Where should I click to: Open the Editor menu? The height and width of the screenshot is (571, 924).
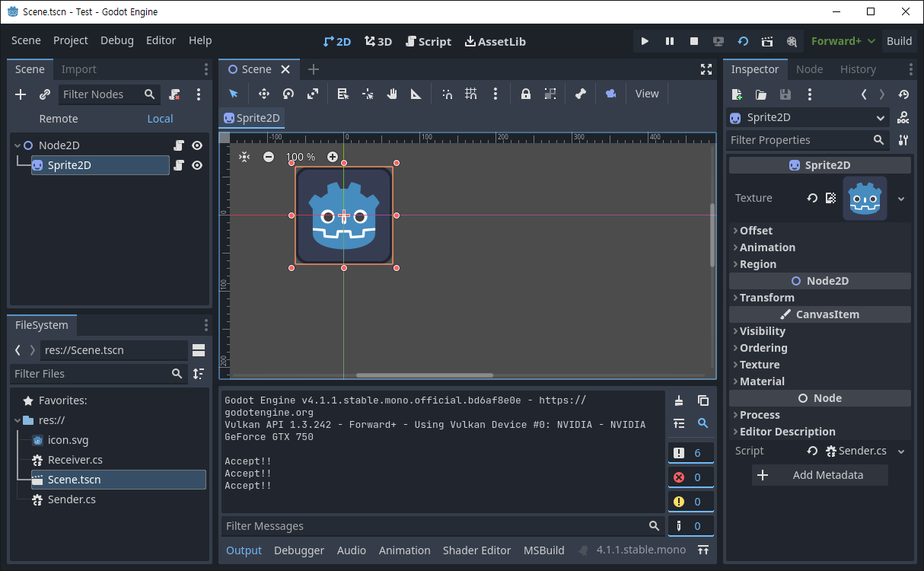tap(161, 40)
